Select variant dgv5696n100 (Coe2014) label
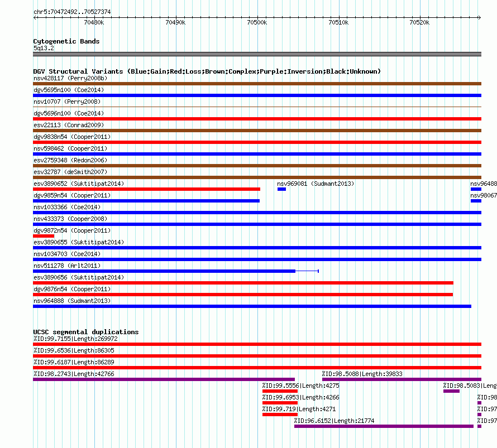The width and height of the screenshot is (497, 448). pyautogui.click(x=69, y=113)
